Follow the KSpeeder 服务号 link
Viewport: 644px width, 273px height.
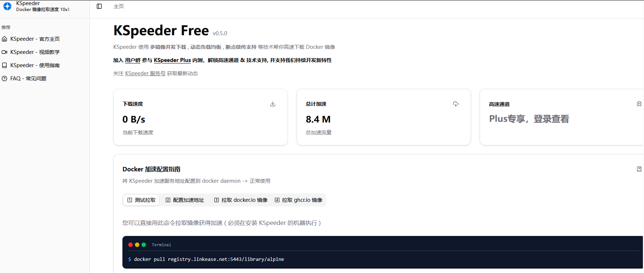pos(145,73)
